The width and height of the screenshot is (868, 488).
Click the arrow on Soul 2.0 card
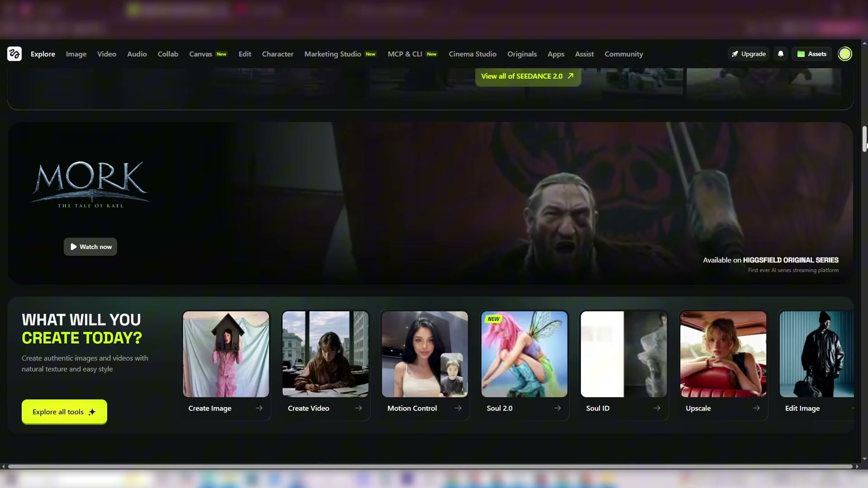tap(557, 408)
